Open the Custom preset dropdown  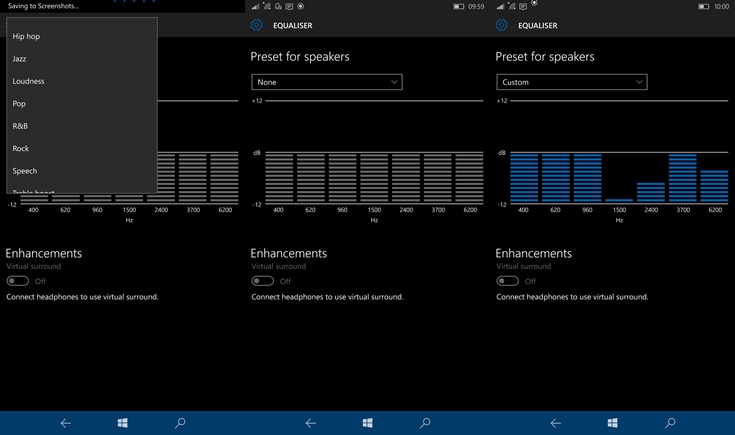pyautogui.click(x=572, y=82)
